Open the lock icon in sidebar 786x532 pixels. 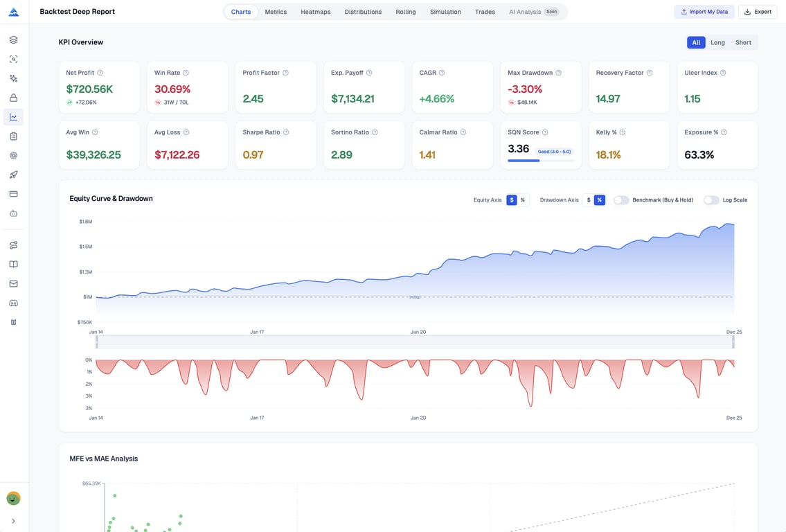(13, 98)
